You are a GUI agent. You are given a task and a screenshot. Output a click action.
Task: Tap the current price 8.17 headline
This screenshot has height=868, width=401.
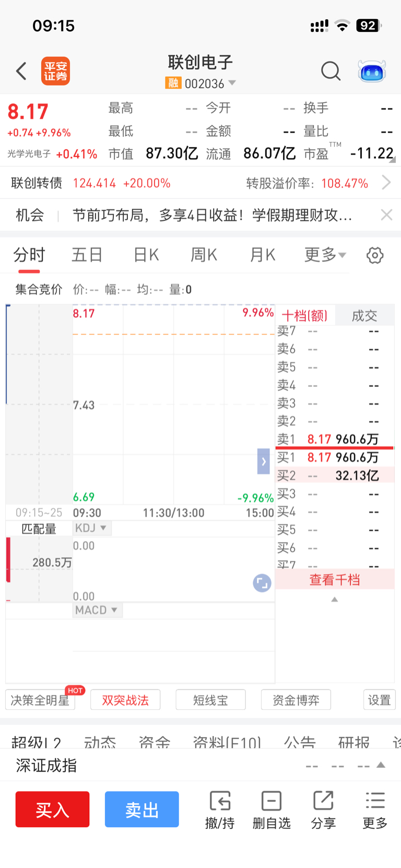pos(28,112)
